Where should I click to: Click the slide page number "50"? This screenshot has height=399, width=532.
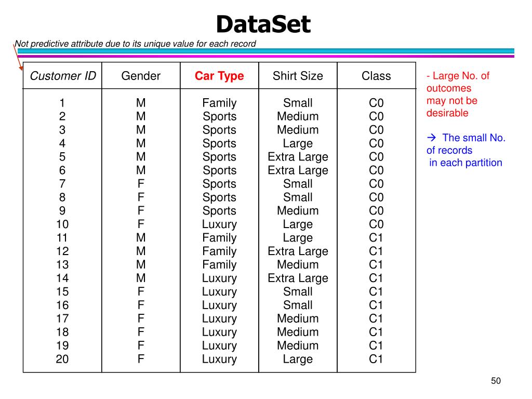point(496,381)
